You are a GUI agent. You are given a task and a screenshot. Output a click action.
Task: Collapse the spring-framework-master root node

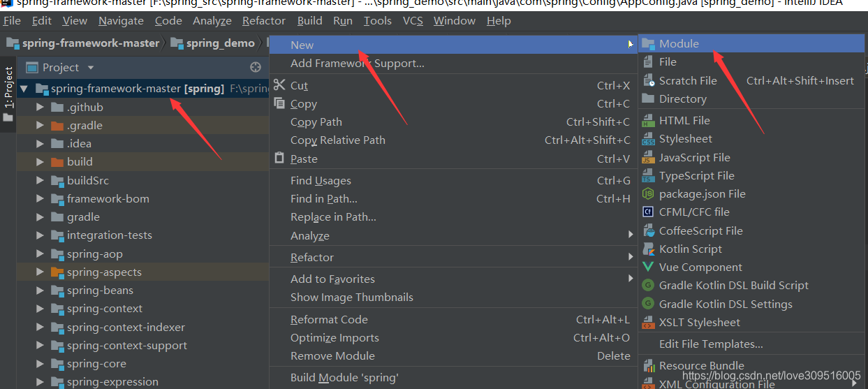24,89
